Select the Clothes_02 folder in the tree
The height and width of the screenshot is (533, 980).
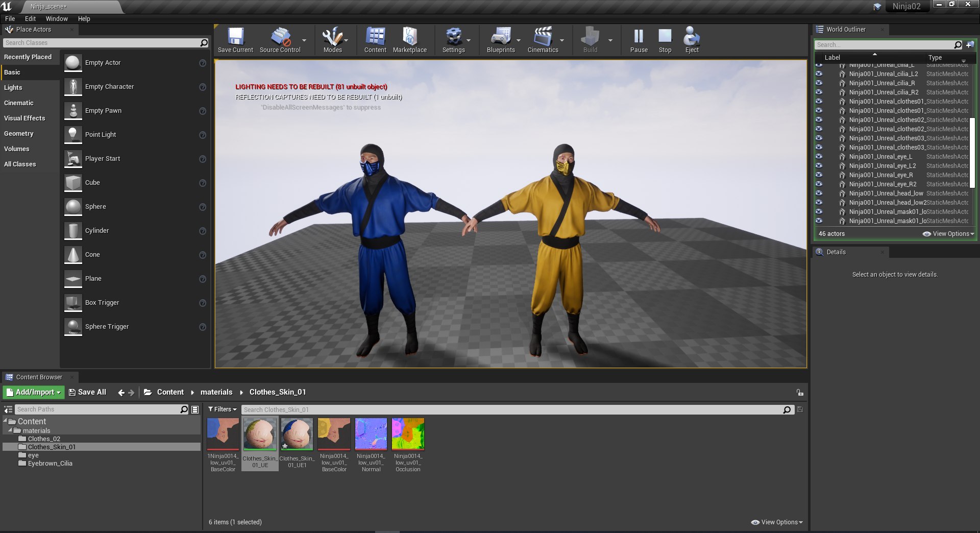44,439
